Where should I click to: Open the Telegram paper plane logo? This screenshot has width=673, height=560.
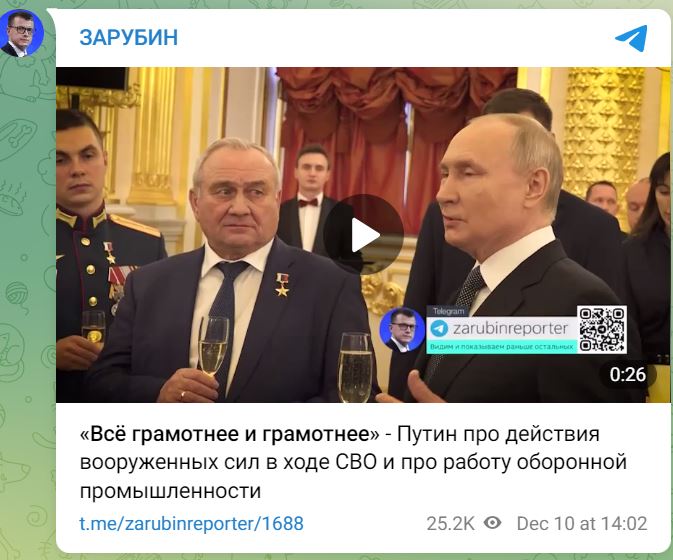tap(631, 38)
